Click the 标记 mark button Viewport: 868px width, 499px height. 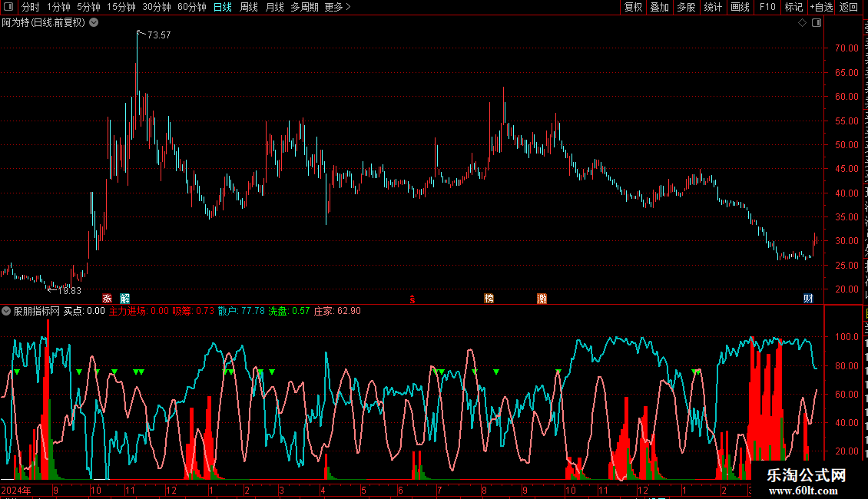click(x=793, y=7)
